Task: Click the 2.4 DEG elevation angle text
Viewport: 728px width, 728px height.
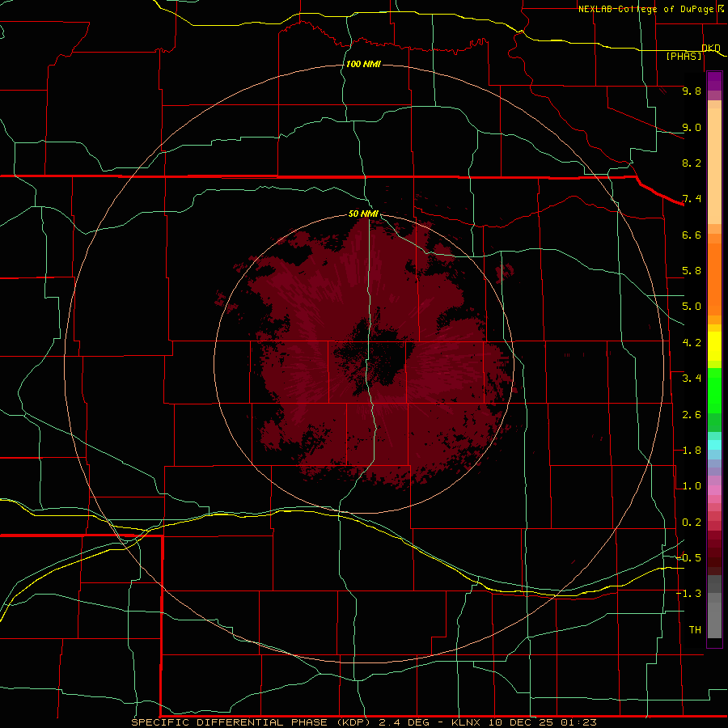Action: [x=409, y=722]
